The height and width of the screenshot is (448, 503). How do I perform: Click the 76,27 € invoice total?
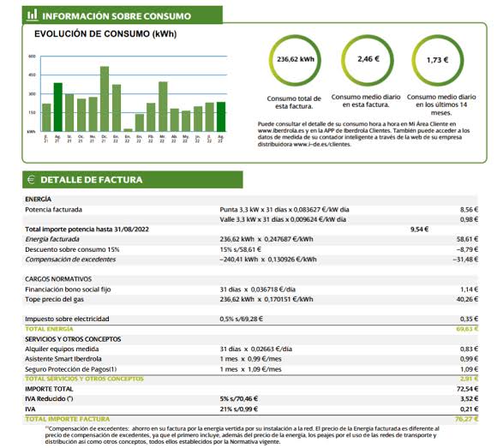[x=467, y=420]
